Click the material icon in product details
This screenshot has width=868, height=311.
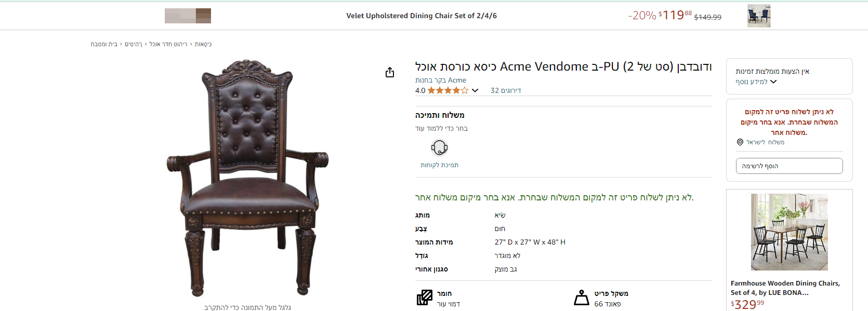[x=425, y=298]
